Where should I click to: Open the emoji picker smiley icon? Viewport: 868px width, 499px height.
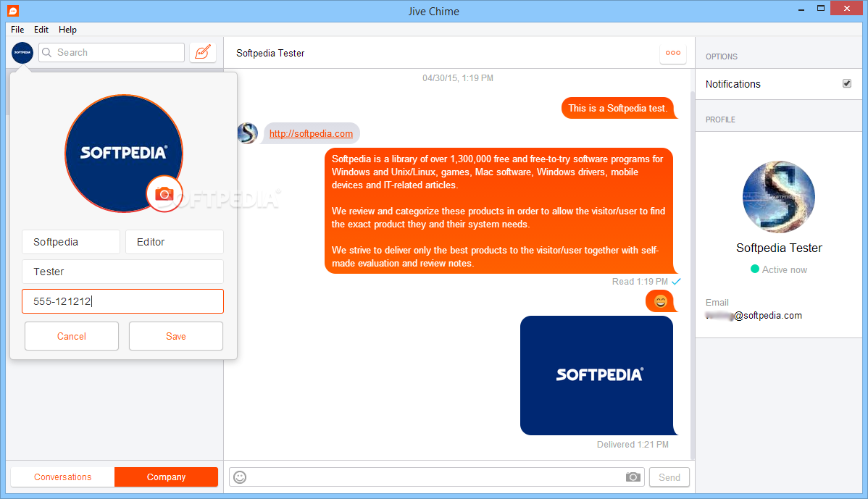pos(240,477)
